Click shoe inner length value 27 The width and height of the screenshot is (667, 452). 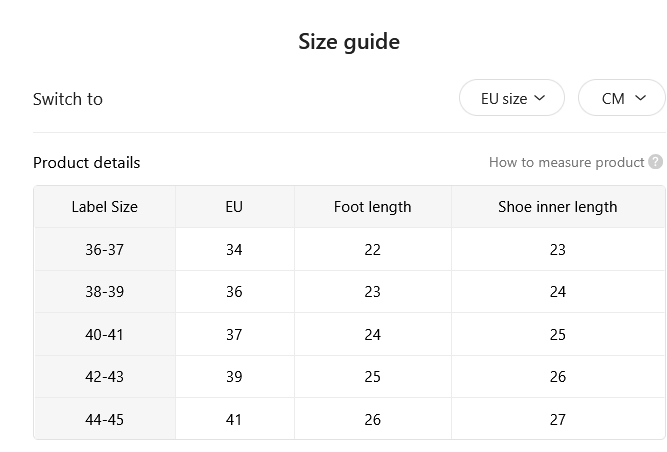tap(558, 420)
